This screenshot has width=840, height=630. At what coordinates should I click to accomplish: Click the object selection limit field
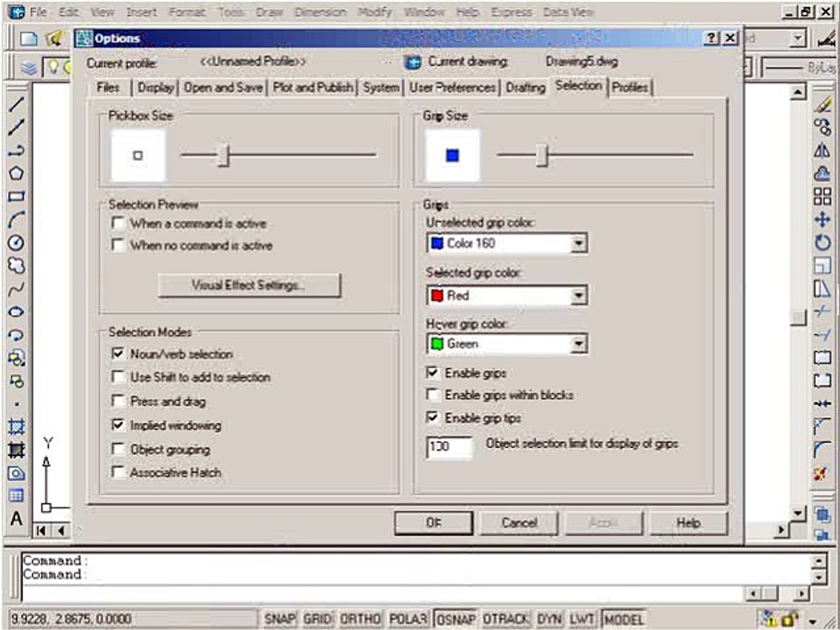(x=450, y=446)
